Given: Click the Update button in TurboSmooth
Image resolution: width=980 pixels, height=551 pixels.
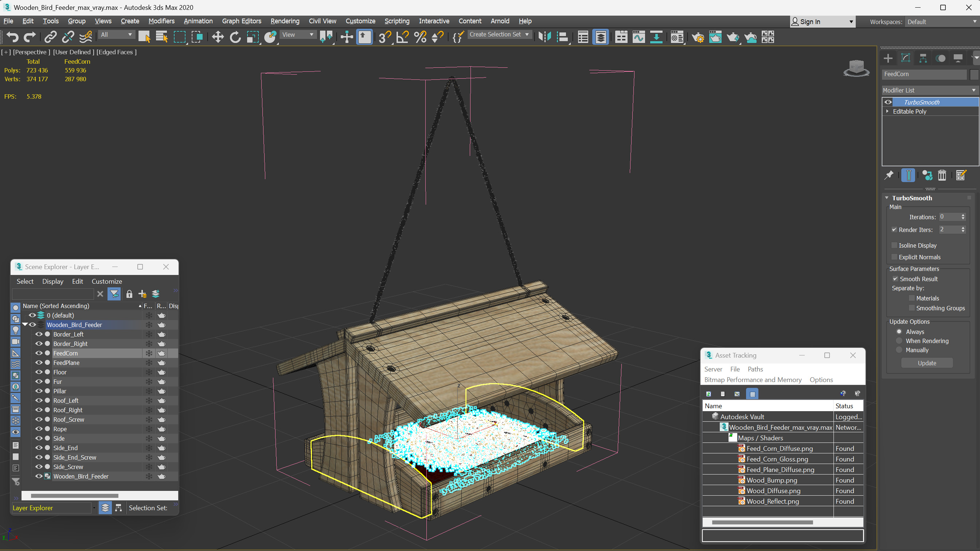Looking at the screenshot, I should coord(927,363).
